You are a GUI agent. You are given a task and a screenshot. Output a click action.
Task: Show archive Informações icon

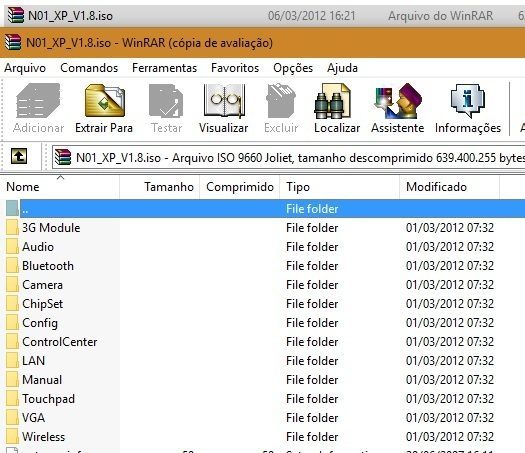(x=468, y=100)
